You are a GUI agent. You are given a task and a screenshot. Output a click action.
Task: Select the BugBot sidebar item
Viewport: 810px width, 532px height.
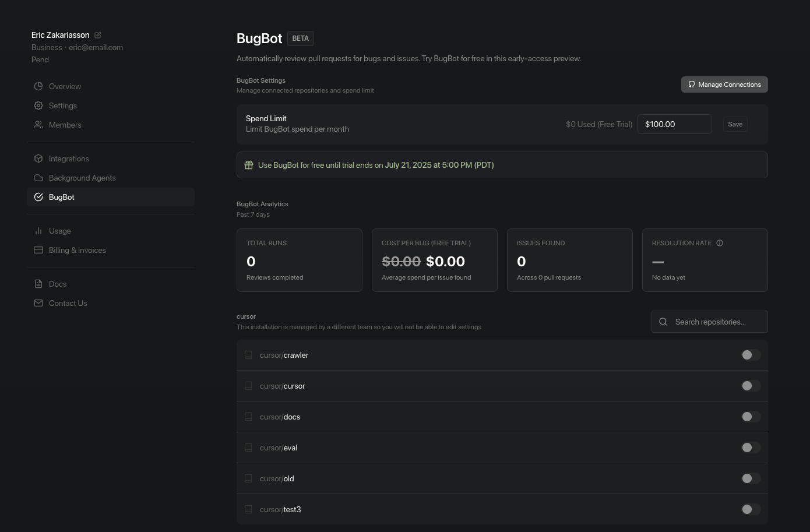tap(111, 197)
